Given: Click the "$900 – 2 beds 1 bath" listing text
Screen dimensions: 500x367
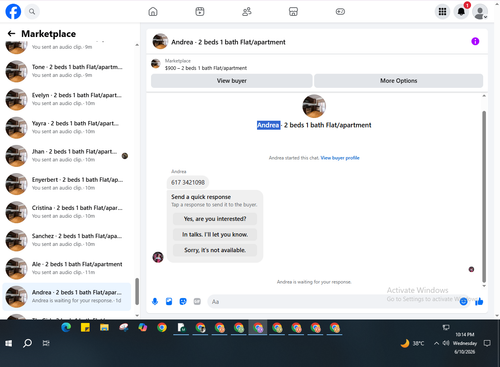Looking at the screenshot, I should pyautogui.click(x=206, y=68).
